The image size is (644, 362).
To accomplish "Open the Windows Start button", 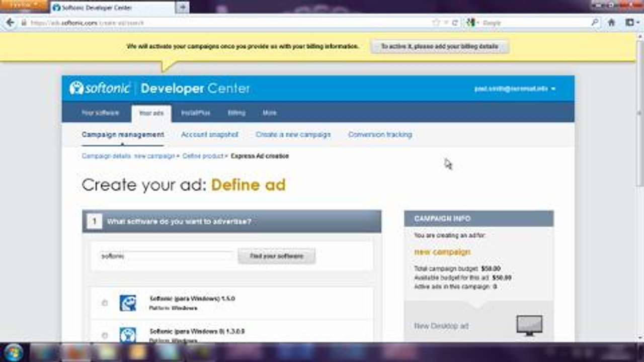I will [13, 352].
